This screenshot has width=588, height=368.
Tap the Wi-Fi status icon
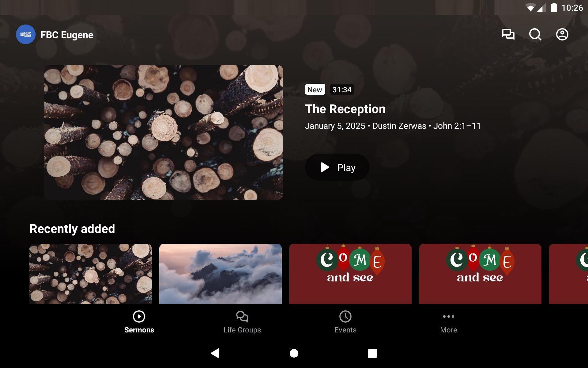[530, 8]
